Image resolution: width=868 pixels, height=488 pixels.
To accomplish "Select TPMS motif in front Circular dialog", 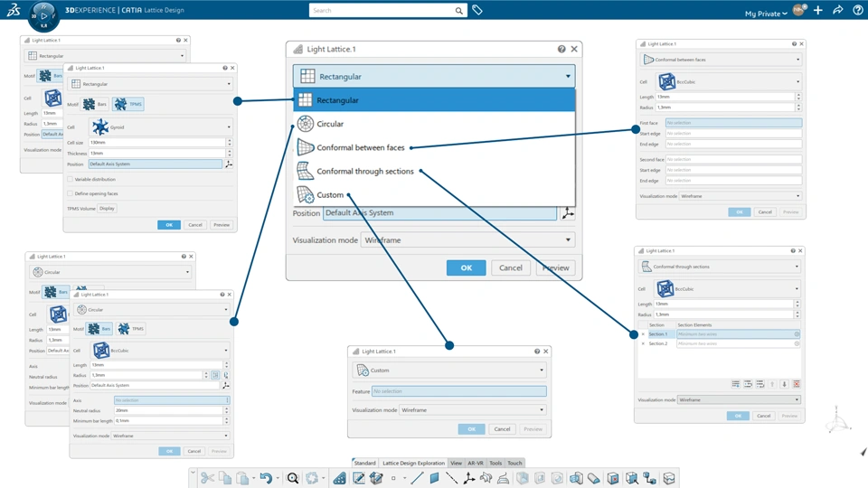I will (x=131, y=329).
